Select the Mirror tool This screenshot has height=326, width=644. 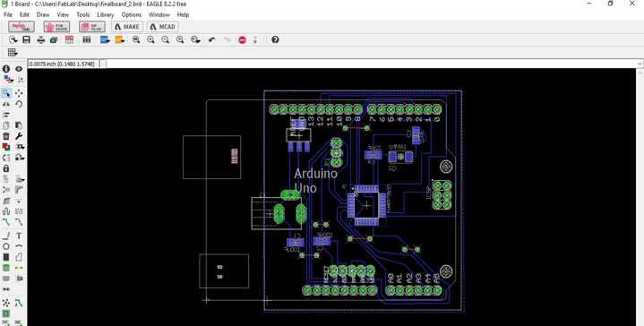[6, 104]
